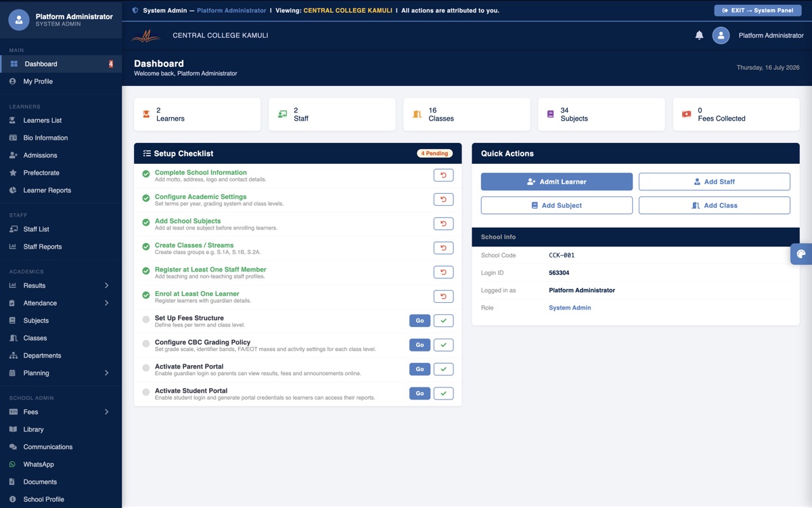
Task: Click the Activate Student Portal status circle
Action: [x=146, y=393]
